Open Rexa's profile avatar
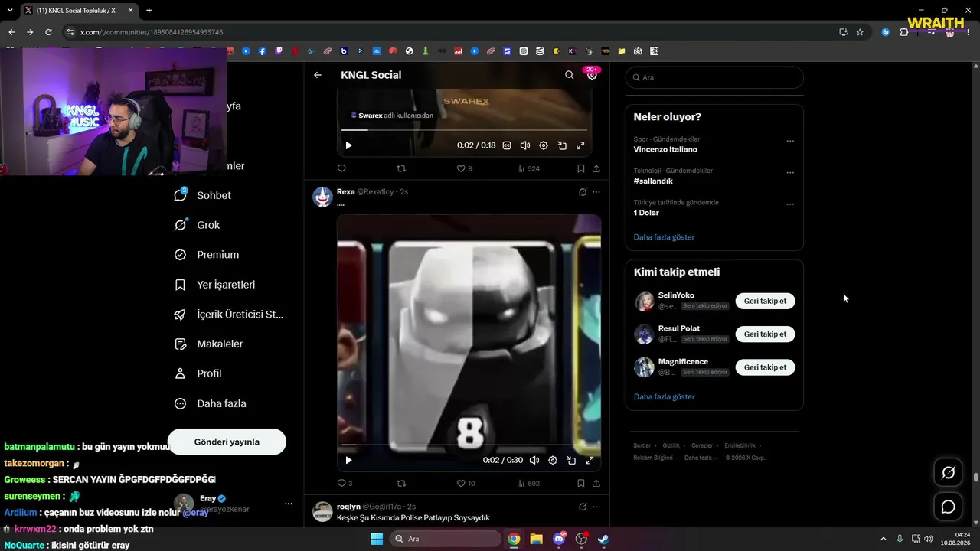Screen dimensions: 980x551 click(x=322, y=197)
